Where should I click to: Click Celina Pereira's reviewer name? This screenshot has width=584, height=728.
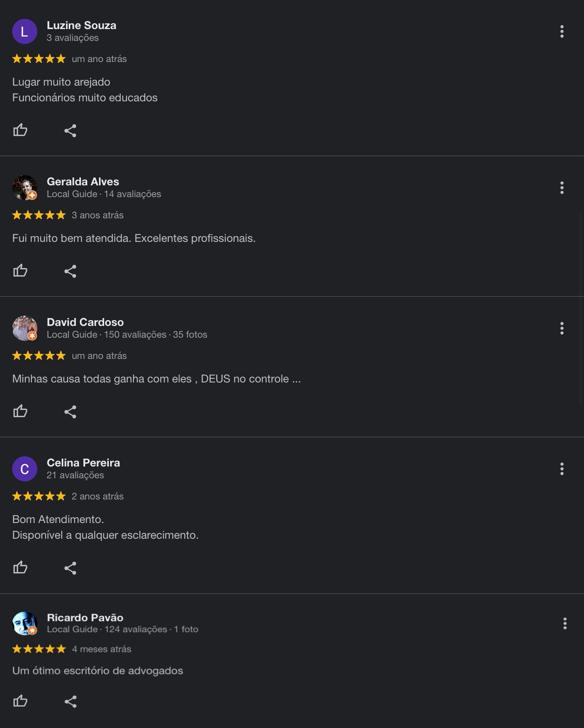(83, 463)
